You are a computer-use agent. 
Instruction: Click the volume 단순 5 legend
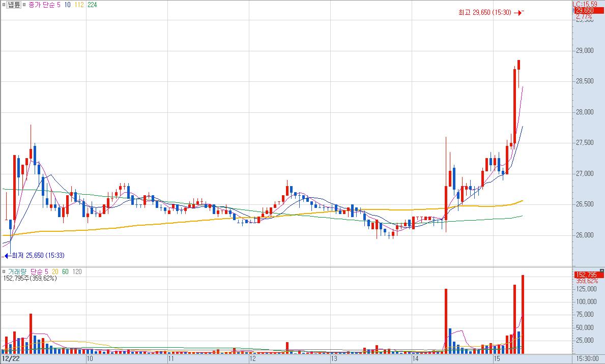(x=39, y=271)
